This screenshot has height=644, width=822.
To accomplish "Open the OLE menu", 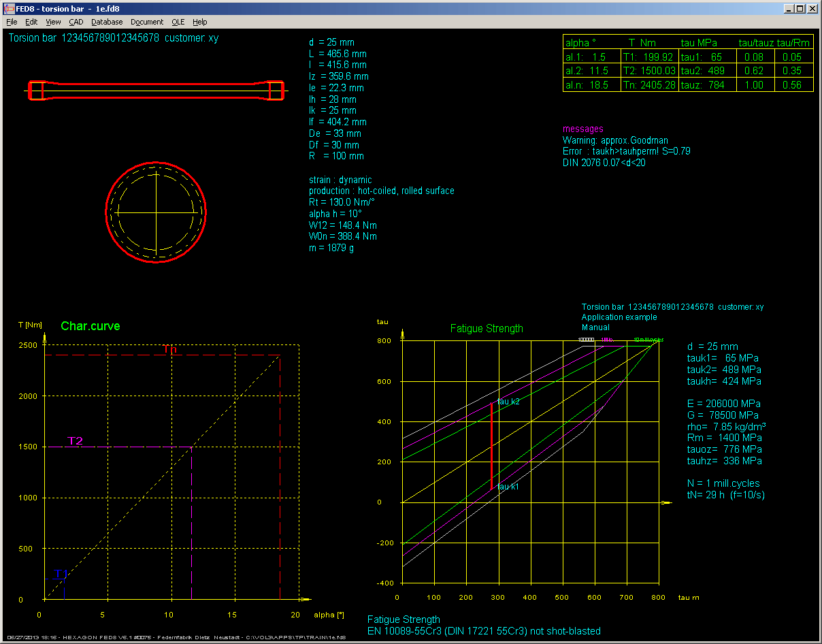I will pos(178,22).
